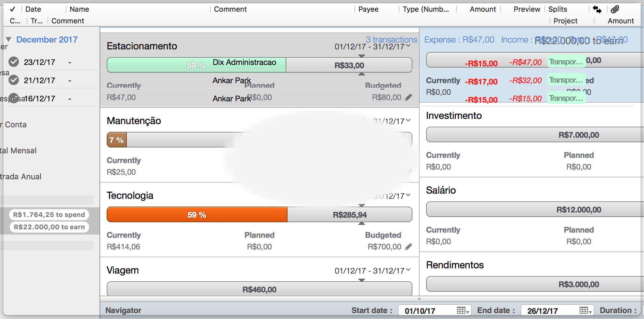Toggle cleared check for 16/12/17 transaction
This screenshot has width=644, height=319.
(14, 98)
